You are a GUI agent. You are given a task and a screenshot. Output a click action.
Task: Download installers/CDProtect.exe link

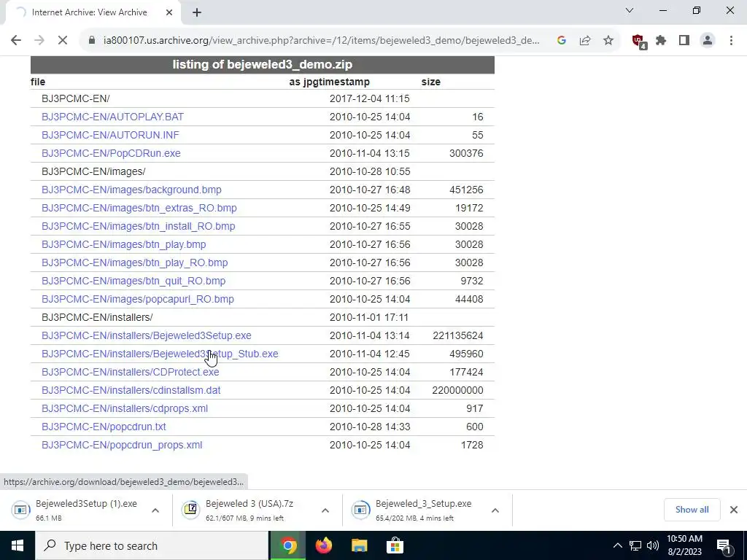tap(130, 372)
